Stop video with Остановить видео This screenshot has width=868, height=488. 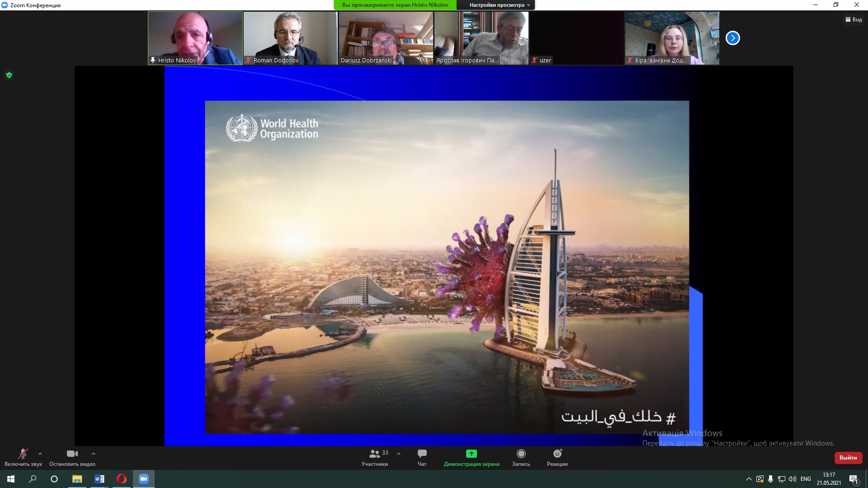[72, 457]
